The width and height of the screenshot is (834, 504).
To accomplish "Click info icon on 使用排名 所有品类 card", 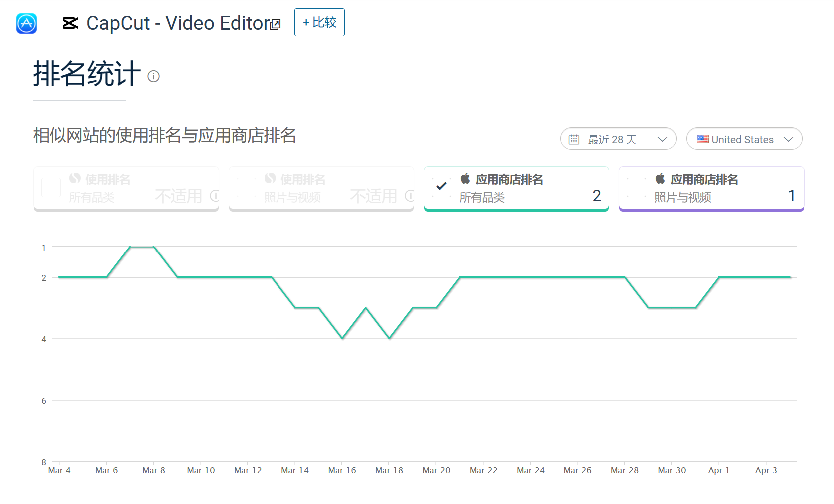I will [x=214, y=196].
